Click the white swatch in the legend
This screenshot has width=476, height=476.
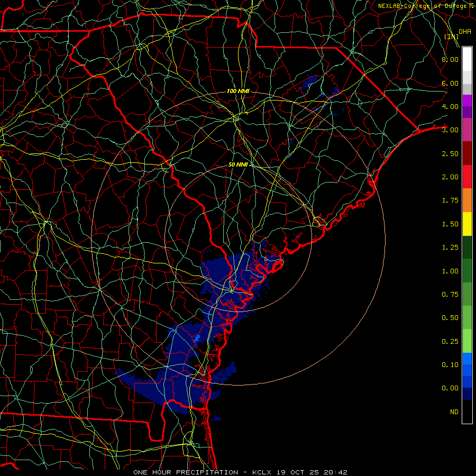[x=467, y=59]
